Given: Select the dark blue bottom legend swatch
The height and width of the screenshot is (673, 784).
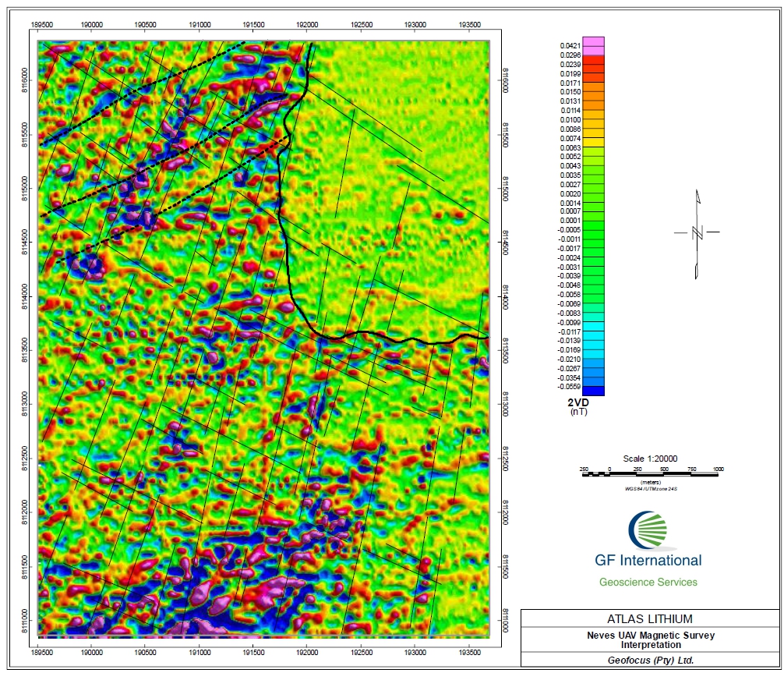Looking at the screenshot, I should pyautogui.click(x=593, y=391).
